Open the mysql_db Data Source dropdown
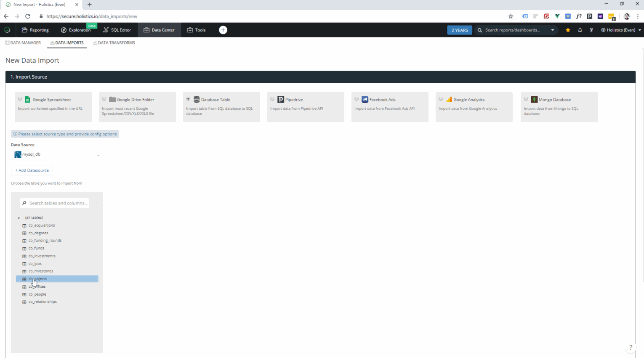Viewport: 644px width, 358px height. tap(57, 155)
